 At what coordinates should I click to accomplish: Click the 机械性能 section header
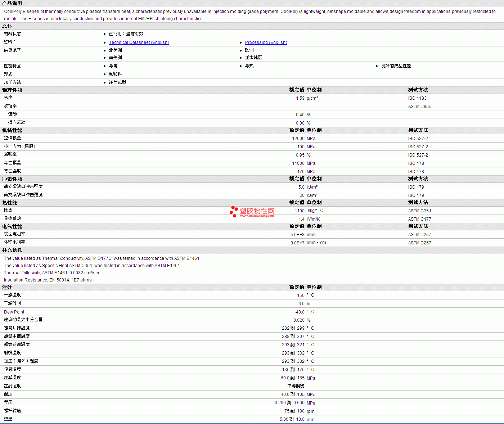click(x=12, y=130)
